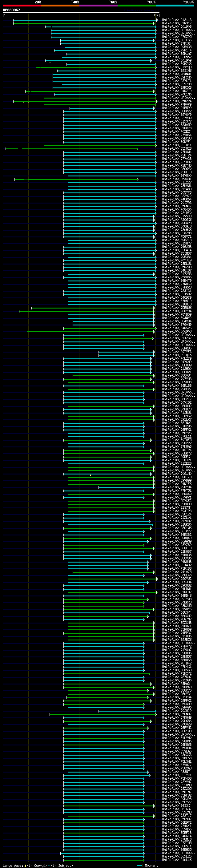The width and height of the screenshot is (197, 868).
Task: Click the green ~80% identity legend segment
Action: click(137, 6)
